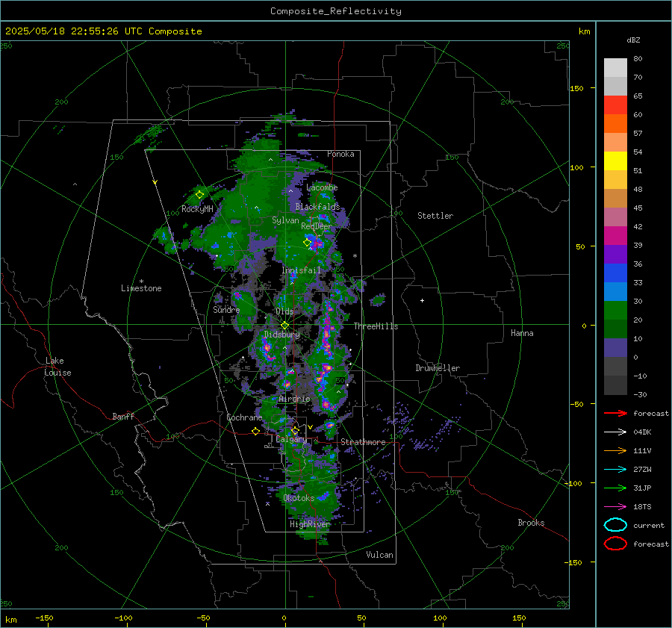Screen dimensions: 672x628
Task: Click the Strathmore city label
Action: coord(363,442)
